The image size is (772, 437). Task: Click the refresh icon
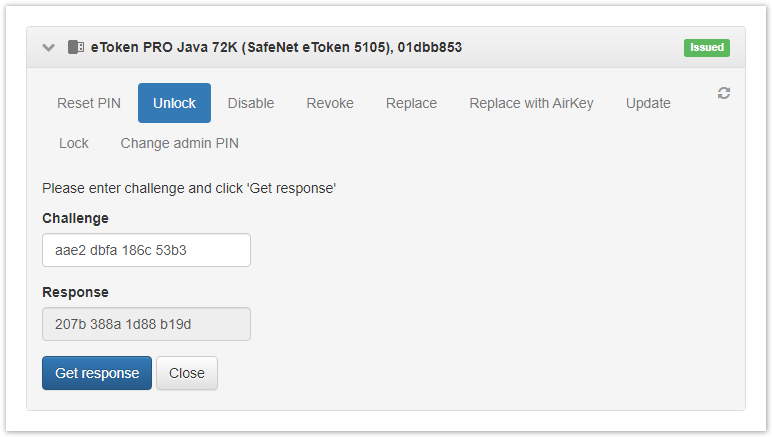(724, 93)
